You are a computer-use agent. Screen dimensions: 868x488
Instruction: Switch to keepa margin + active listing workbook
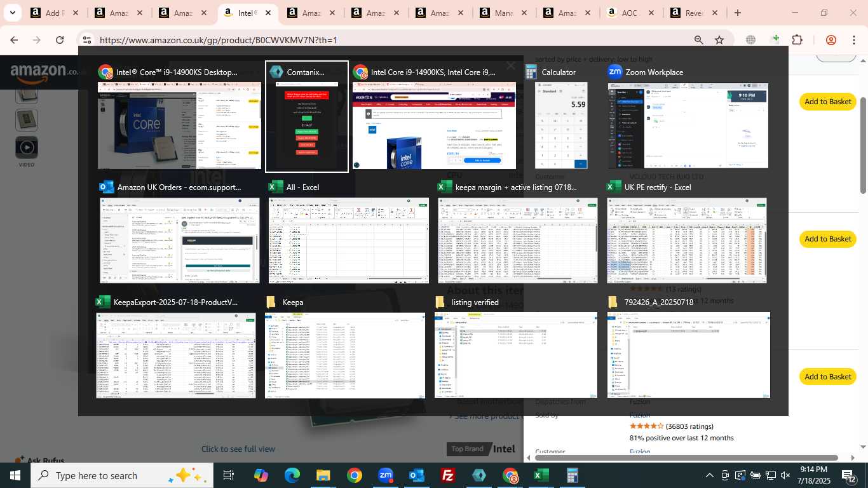coord(517,232)
